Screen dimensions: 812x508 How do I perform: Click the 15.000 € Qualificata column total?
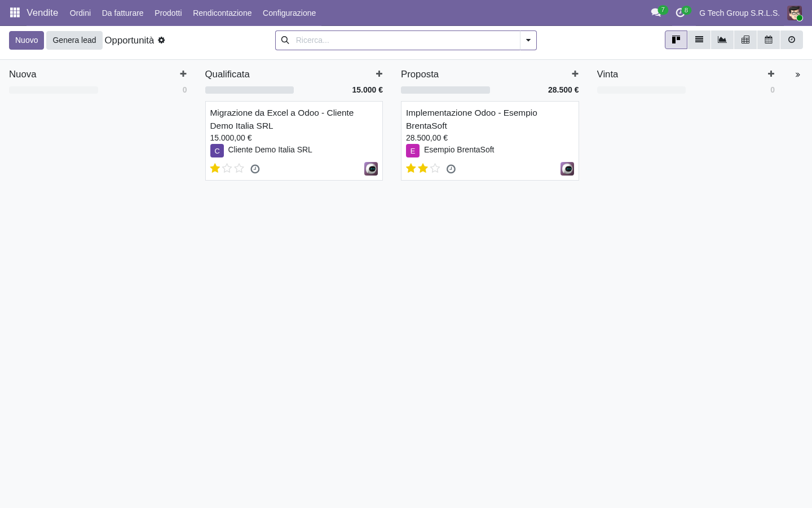pyautogui.click(x=368, y=90)
